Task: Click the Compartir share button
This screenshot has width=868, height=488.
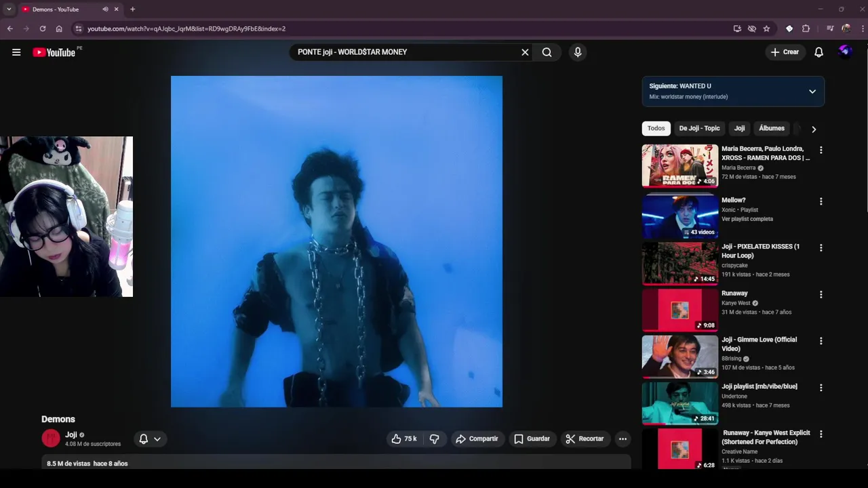Action: point(477,439)
